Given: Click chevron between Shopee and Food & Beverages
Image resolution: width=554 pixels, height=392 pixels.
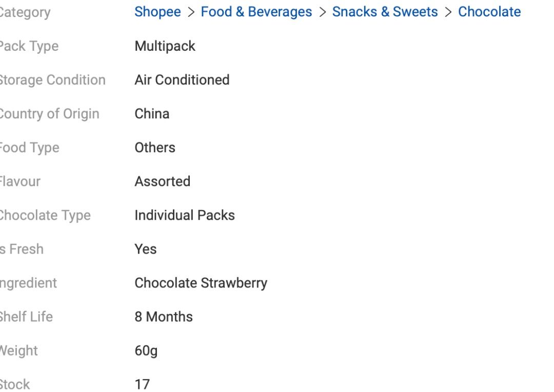Looking at the screenshot, I should [191, 12].
